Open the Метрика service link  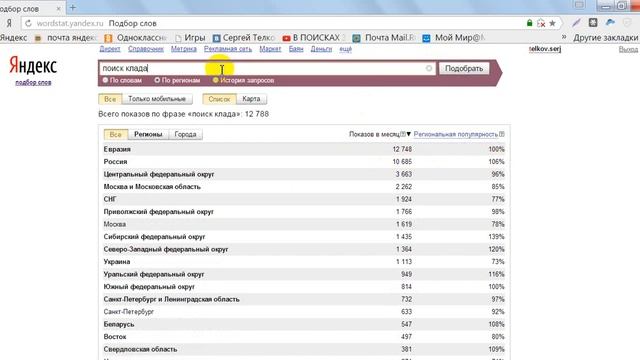pos(184,49)
